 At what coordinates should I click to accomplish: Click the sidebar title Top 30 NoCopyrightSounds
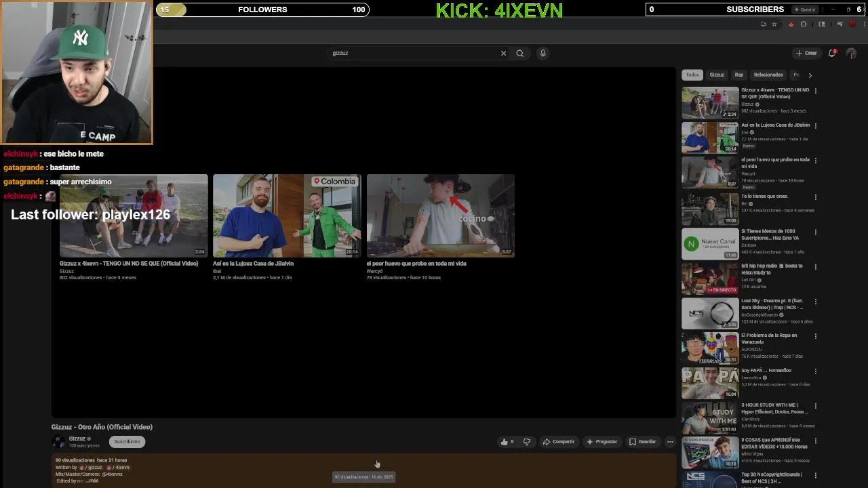click(x=772, y=477)
